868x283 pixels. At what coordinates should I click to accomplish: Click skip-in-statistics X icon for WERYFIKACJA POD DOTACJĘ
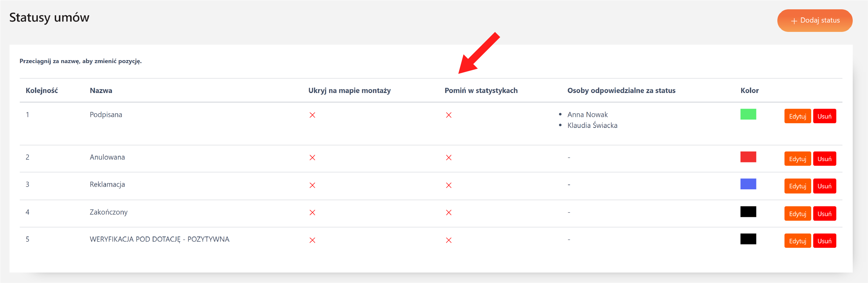click(449, 240)
